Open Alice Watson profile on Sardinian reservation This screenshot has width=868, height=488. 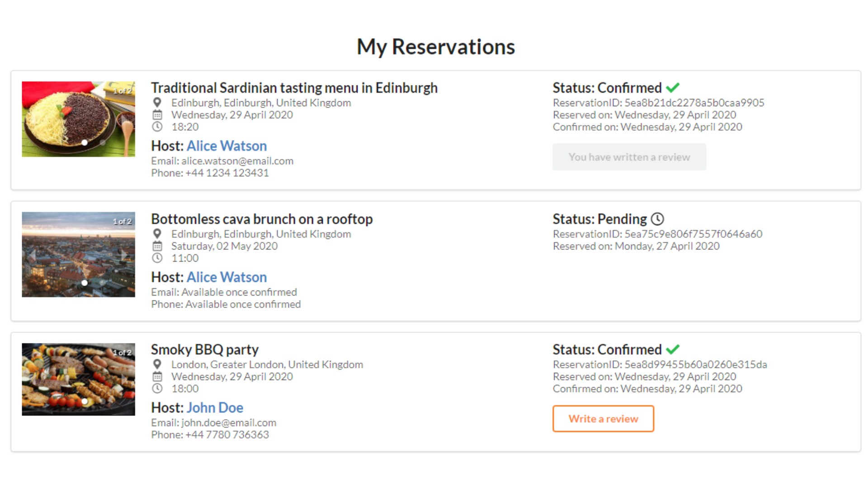click(x=226, y=146)
